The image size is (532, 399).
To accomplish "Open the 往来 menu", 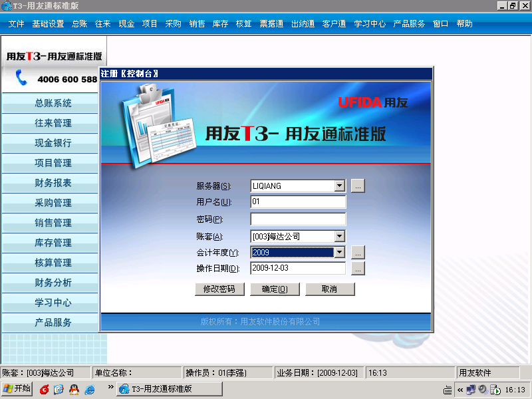I will click(103, 24).
